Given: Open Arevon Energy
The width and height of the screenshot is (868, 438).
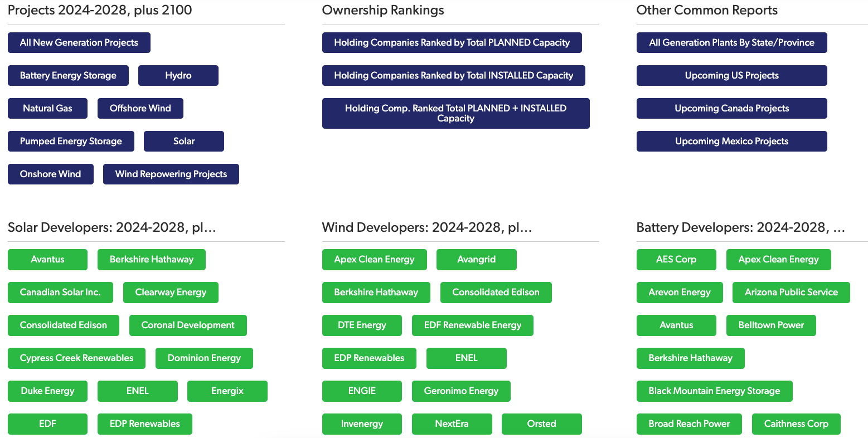Looking at the screenshot, I should coord(680,292).
